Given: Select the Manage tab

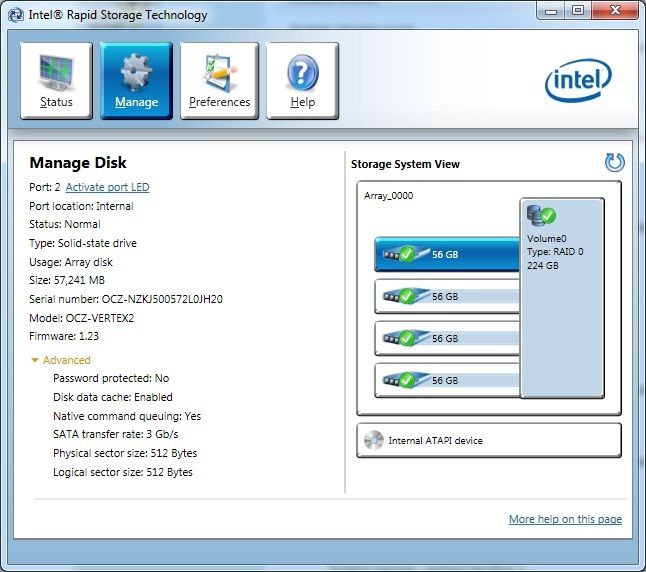Looking at the screenshot, I should coord(136,81).
